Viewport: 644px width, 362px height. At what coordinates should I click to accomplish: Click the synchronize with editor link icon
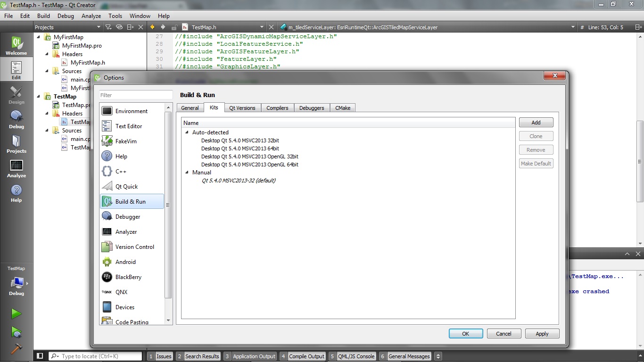[x=119, y=27]
